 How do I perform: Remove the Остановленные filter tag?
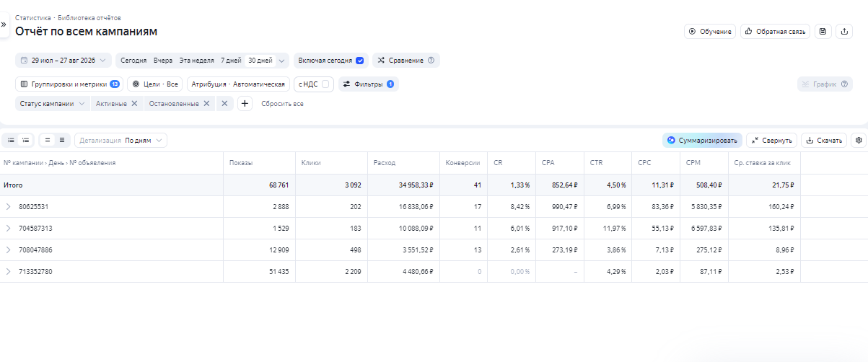pyautogui.click(x=206, y=104)
